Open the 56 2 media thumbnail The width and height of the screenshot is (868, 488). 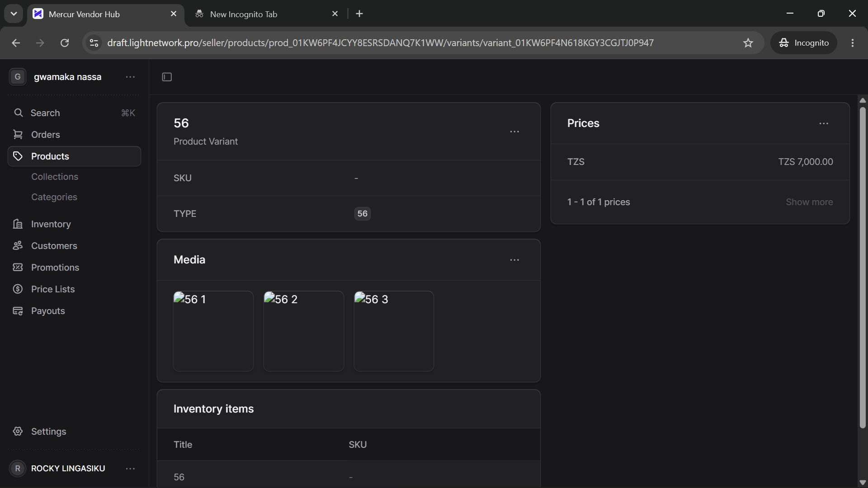[x=303, y=331]
